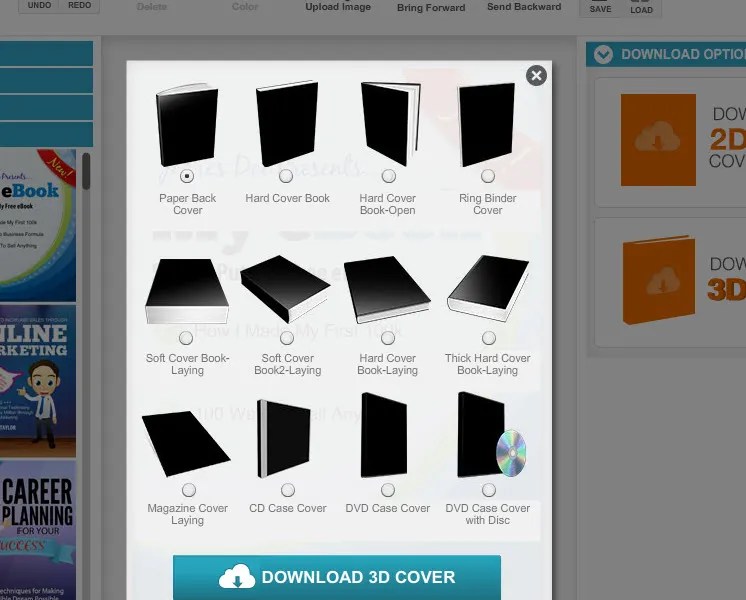Pick Thick Hard Cover Book-Laying radio option
This screenshot has height=600, width=746.
(x=489, y=338)
